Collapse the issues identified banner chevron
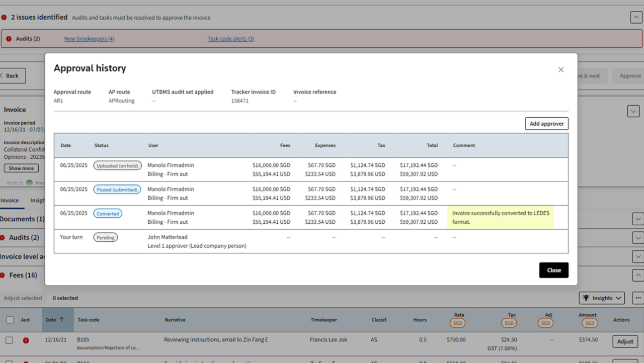Viewport: 644px width, 363px height. point(635,17)
